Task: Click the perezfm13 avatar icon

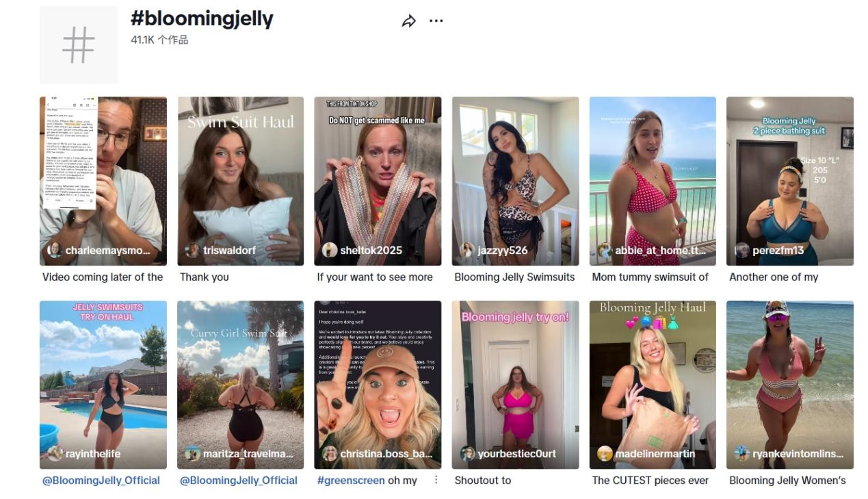Action: pyautogui.click(x=742, y=251)
